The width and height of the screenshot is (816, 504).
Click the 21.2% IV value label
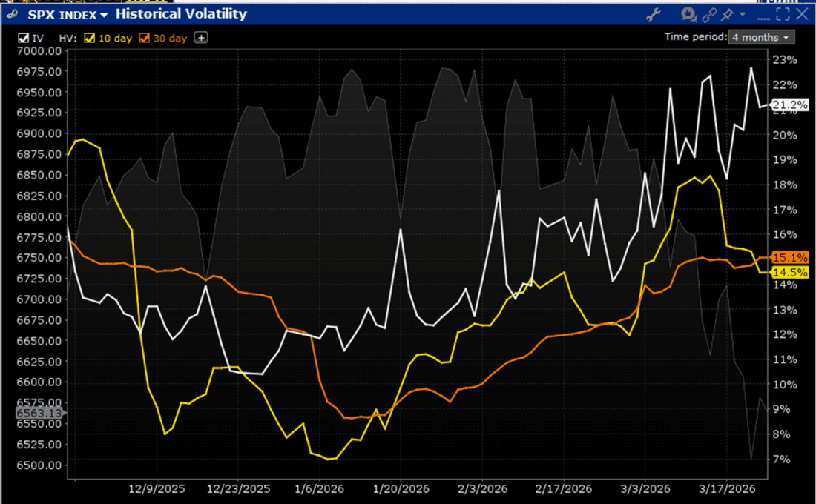click(789, 106)
